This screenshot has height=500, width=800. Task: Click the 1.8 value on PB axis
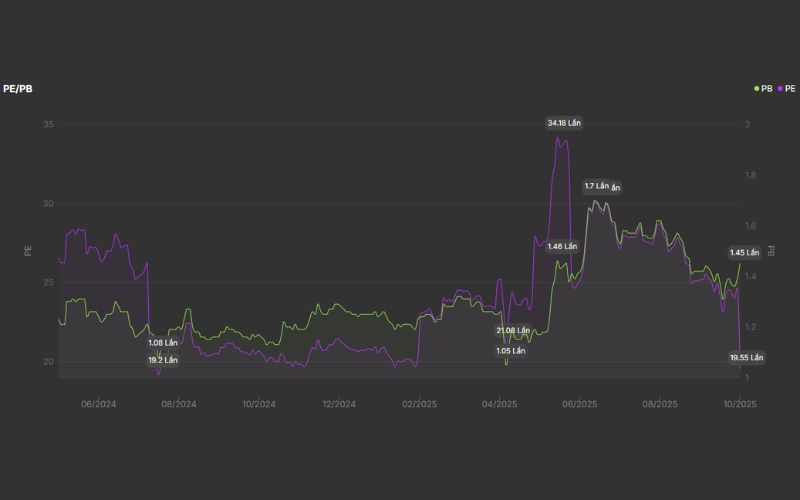[x=751, y=176]
